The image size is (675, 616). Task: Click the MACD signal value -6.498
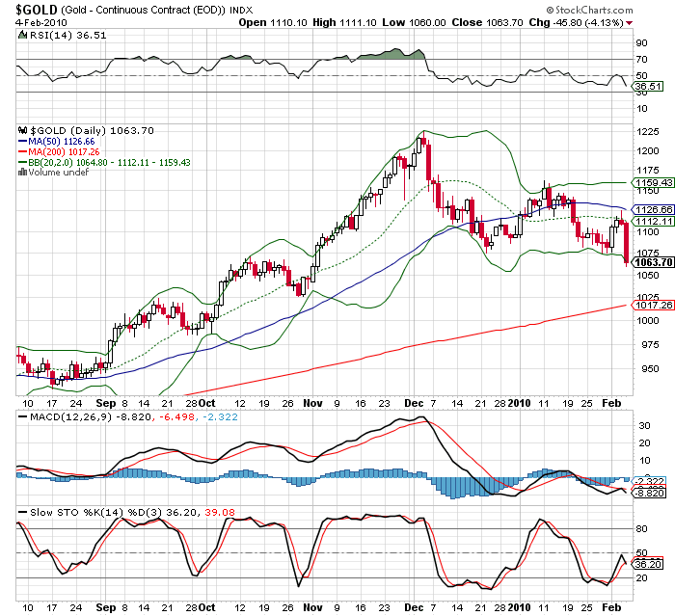176,416
